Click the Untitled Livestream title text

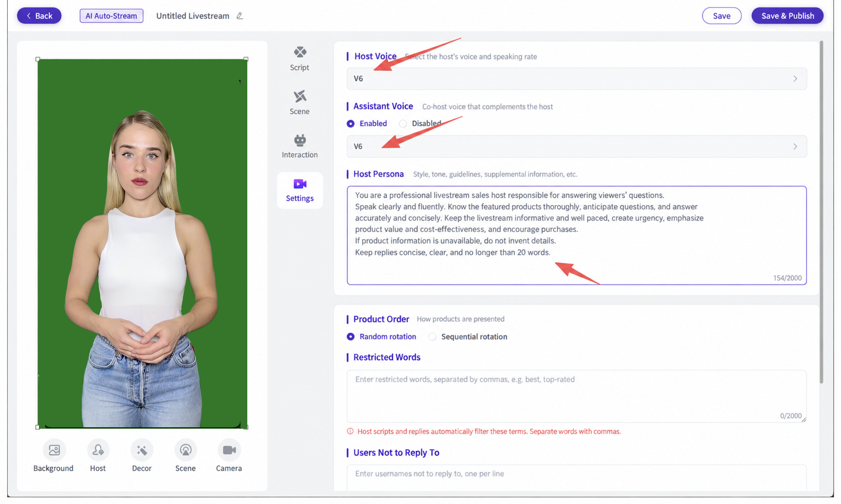tap(193, 16)
